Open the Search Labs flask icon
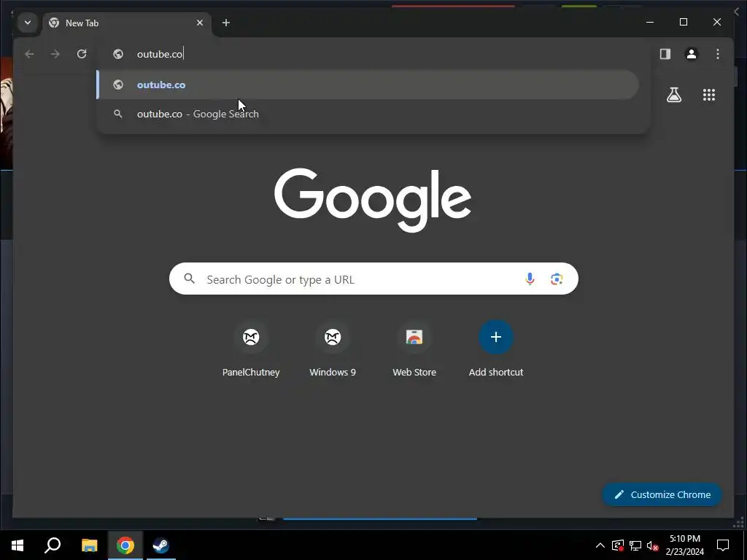The height and width of the screenshot is (560, 747). 673,95
